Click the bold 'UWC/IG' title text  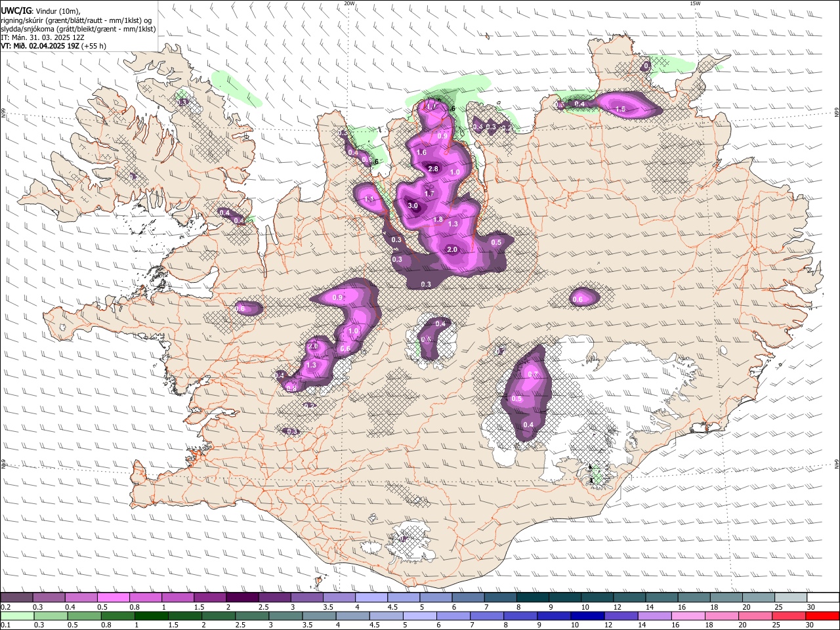16,11
